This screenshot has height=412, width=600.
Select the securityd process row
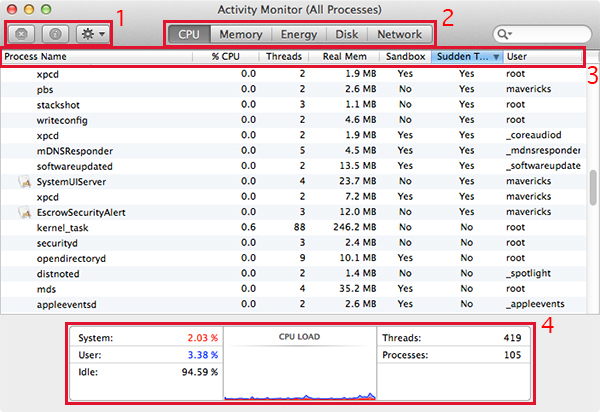coord(293,243)
